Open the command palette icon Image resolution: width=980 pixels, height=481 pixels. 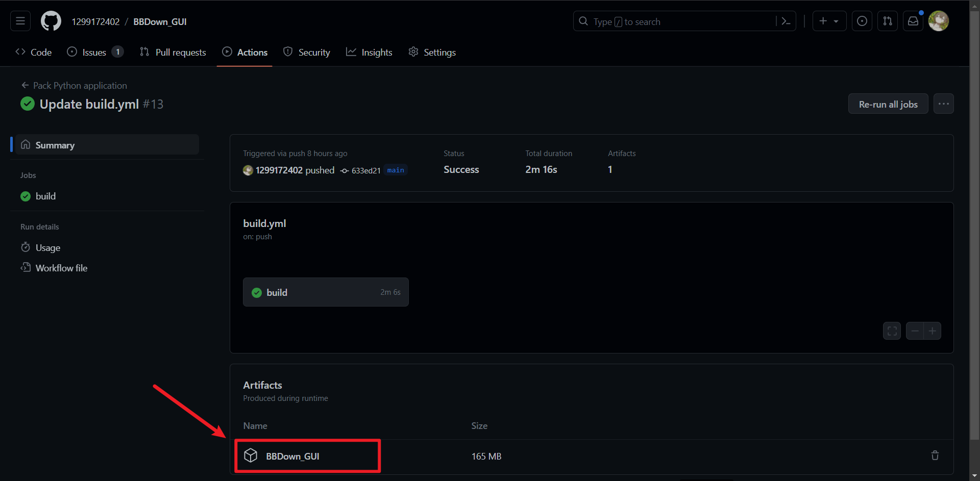pyautogui.click(x=786, y=21)
